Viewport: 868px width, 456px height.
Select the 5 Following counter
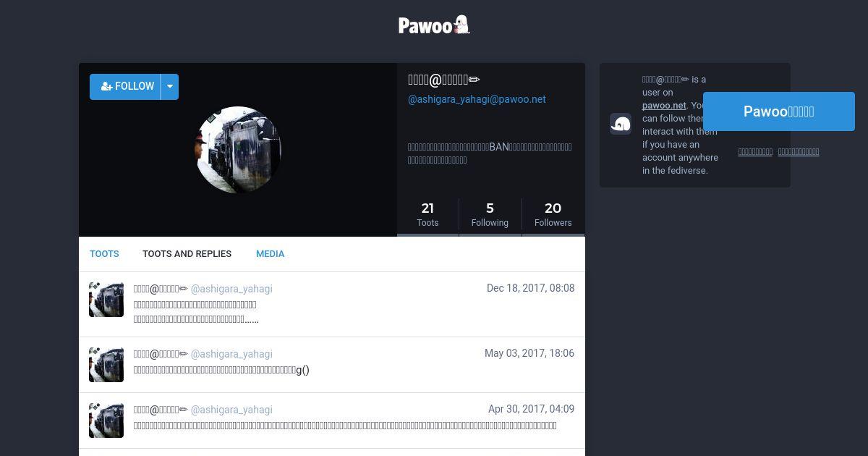[x=490, y=214]
